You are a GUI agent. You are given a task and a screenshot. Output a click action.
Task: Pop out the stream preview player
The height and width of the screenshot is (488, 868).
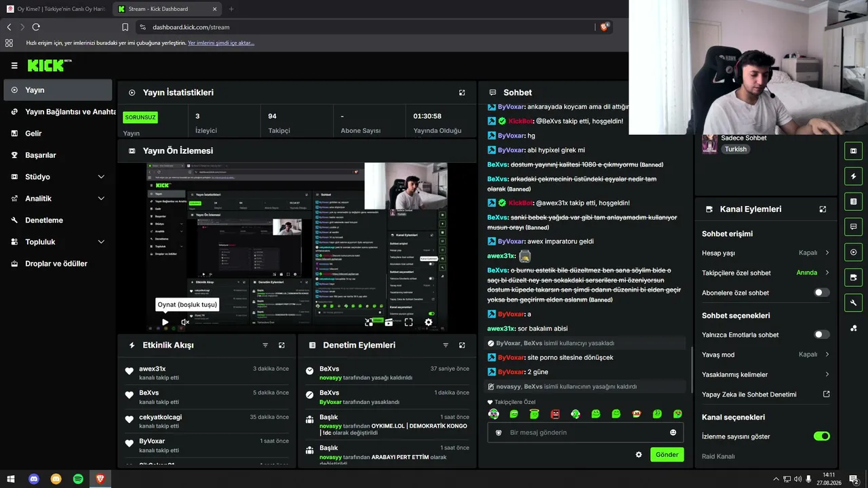(368, 323)
